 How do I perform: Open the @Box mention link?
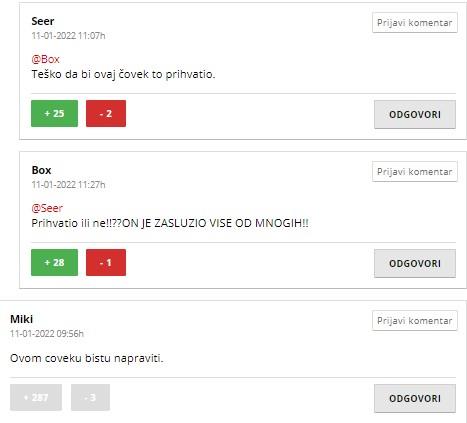pos(45,59)
